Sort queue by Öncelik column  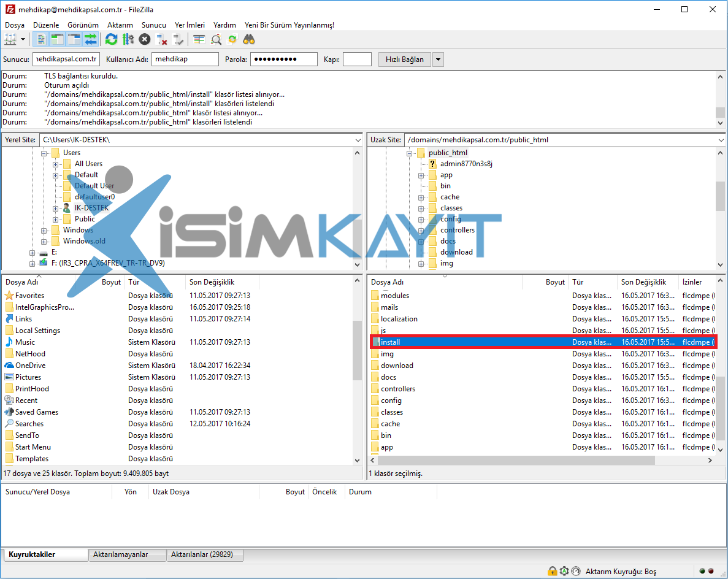click(324, 492)
